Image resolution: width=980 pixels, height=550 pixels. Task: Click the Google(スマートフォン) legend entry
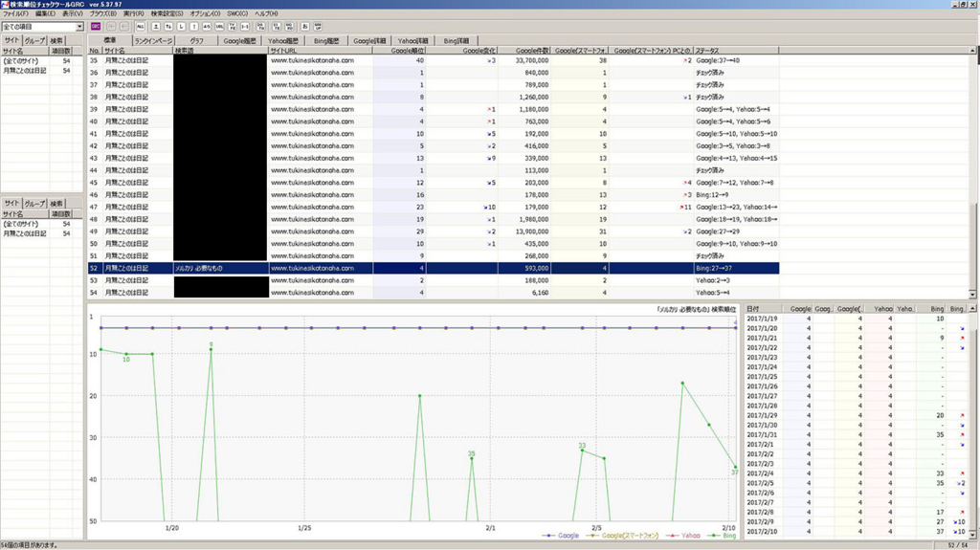tap(622, 536)
